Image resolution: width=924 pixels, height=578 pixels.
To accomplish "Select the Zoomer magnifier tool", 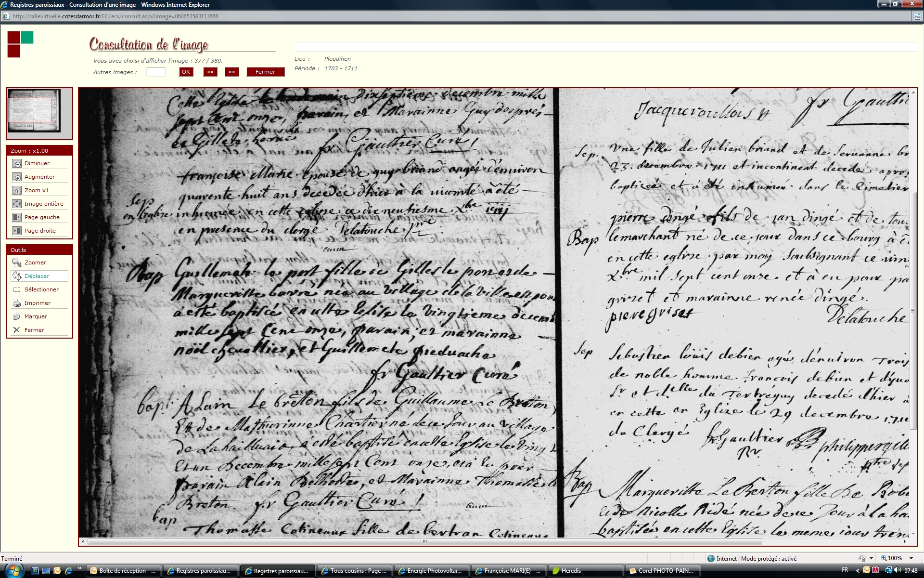I will coord(17,263).
